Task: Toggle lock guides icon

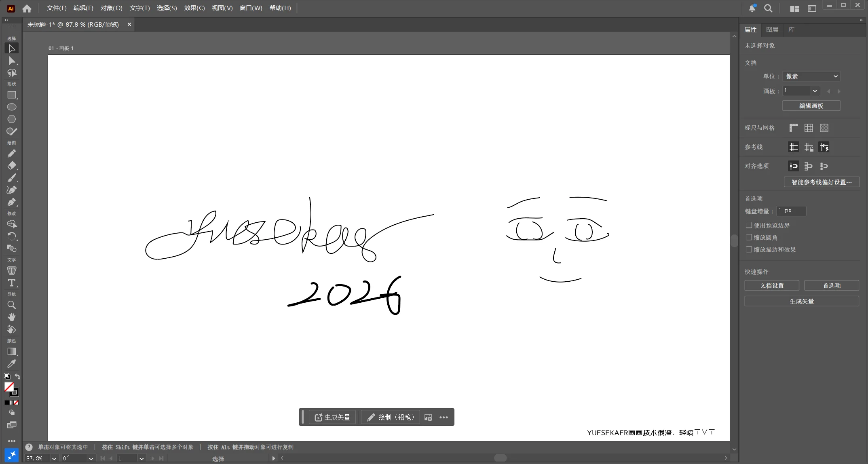Action: [809, 147]
